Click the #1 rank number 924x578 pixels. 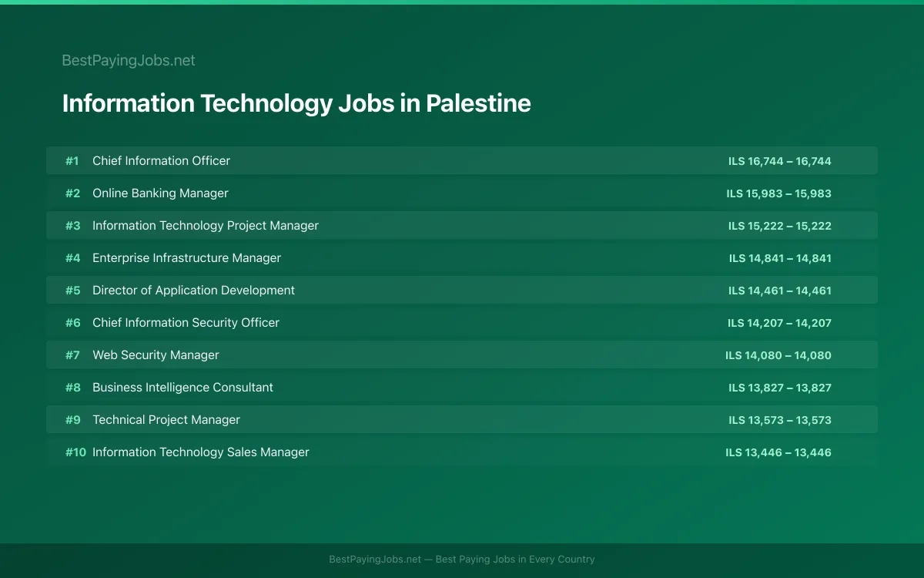[x=72, y=161]
